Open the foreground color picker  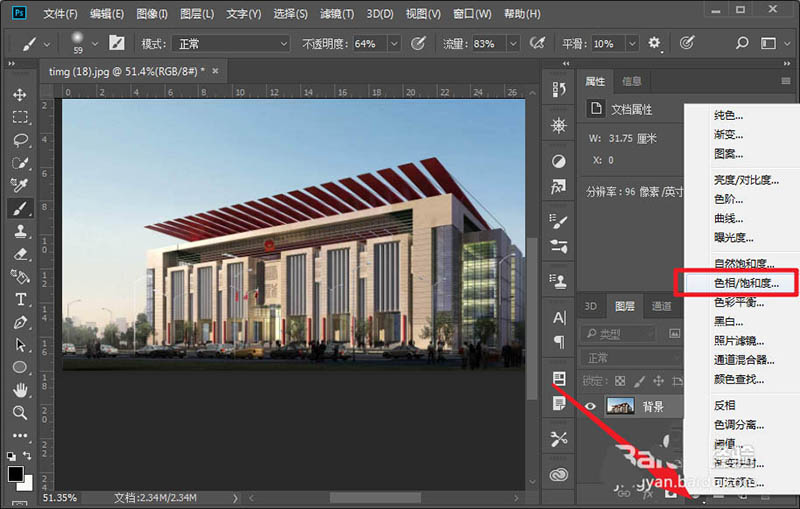point(15,474)
